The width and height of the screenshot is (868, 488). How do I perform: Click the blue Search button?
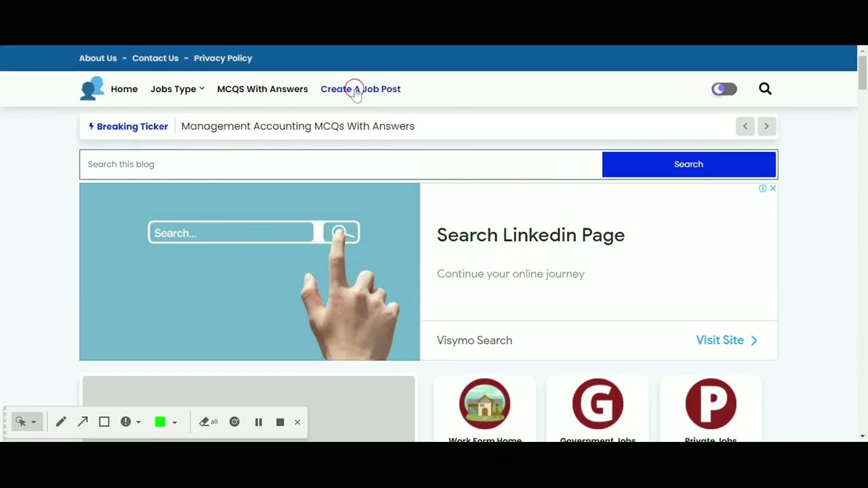(x=689, y=164)
